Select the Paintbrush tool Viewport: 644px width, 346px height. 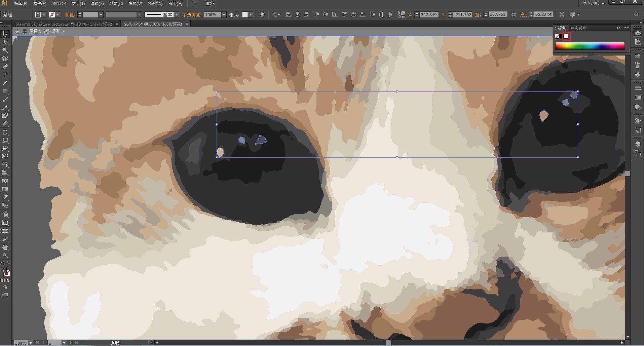pos(5,99)
